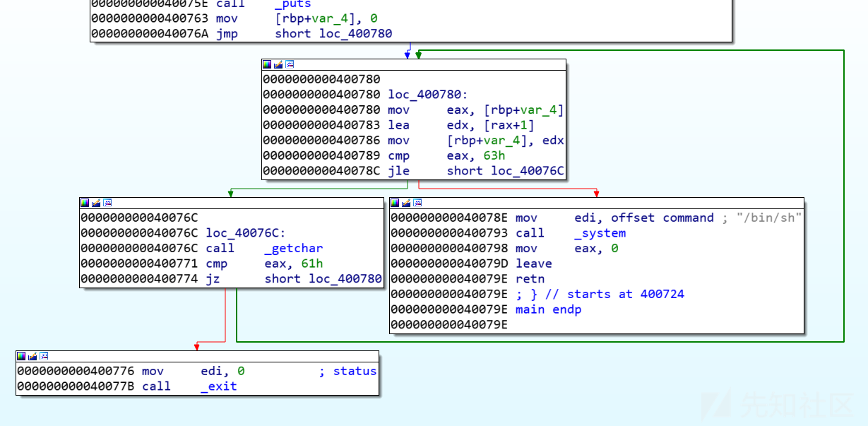The width and height of the screenshot is (868, 426).
Task: Click the group-nodes icon on the _exit block
Action: click(x=44, y=356)
